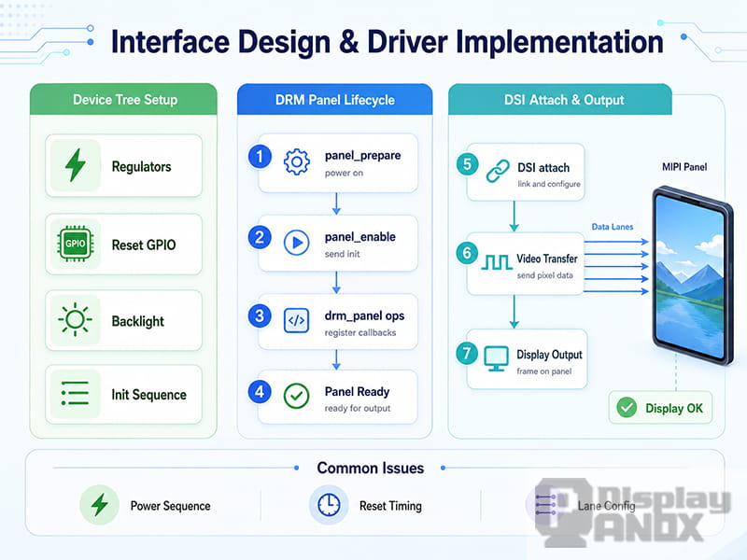Image resolution: width=747 pixels, height=560 pixels.
Task: Click the Panel Ready title text
Action: (x=357, y=391)
